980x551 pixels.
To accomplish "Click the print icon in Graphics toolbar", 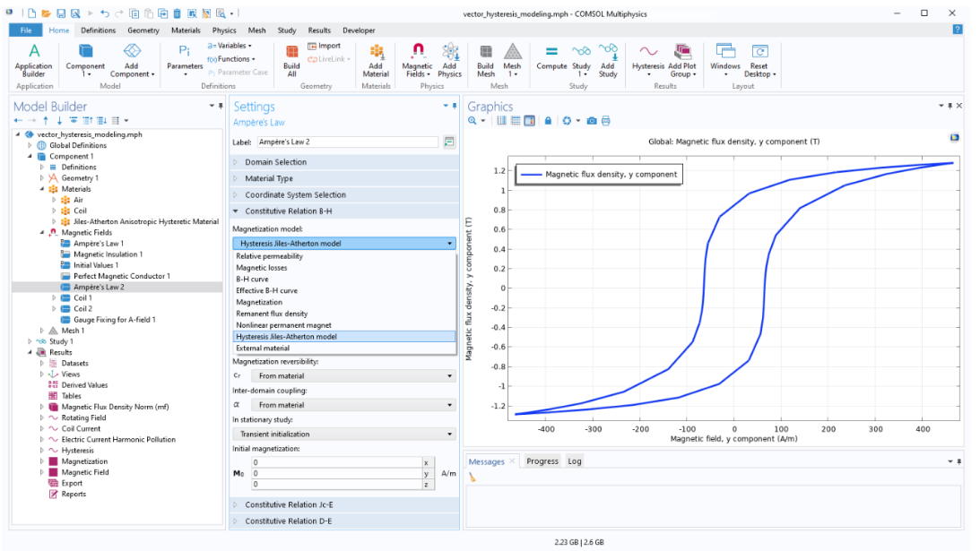I will (x=605, y=121).
